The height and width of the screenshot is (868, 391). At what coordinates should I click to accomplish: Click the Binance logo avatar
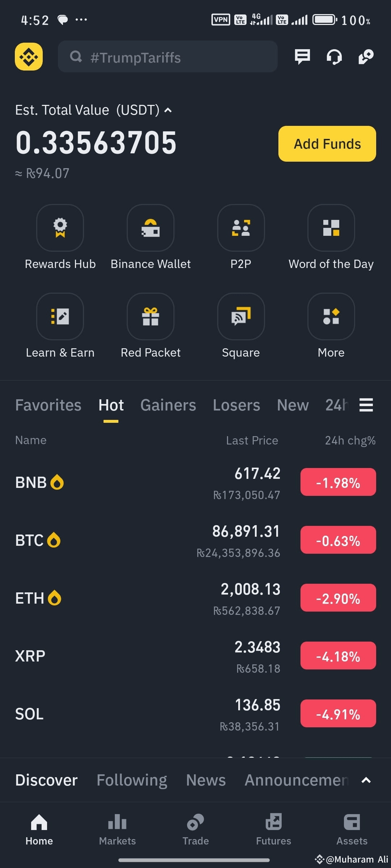pyautogui.click(x=29, y=56)
